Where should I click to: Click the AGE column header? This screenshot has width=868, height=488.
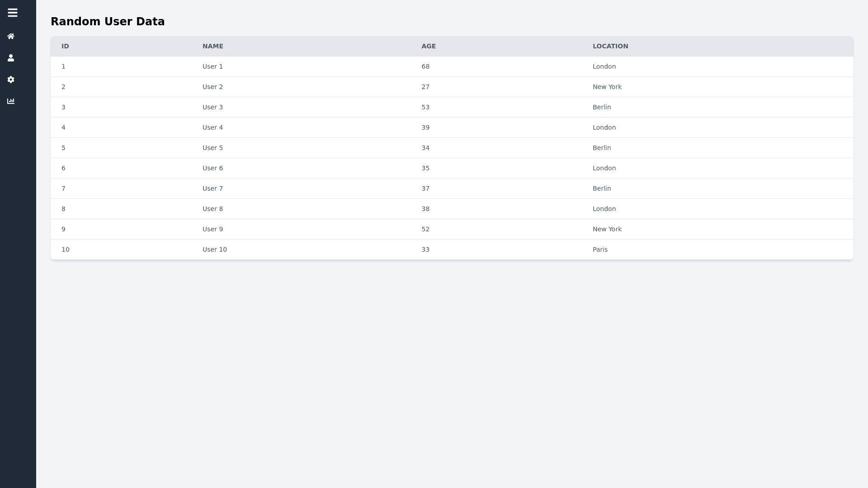pos(428,46)
